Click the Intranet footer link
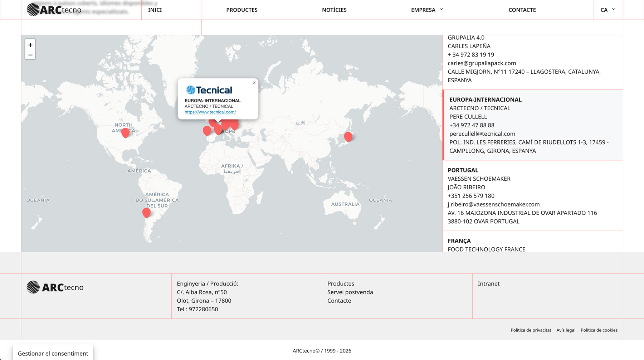644x360 pixels. 488,283
